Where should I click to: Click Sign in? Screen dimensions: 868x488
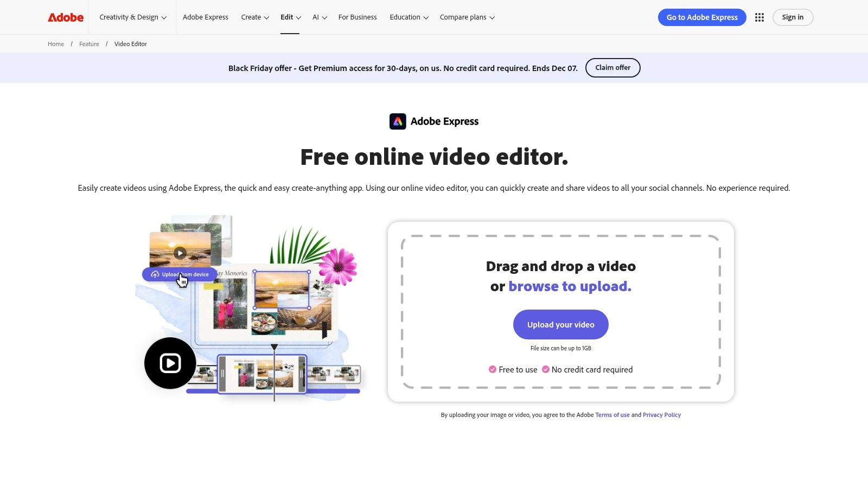793,17
